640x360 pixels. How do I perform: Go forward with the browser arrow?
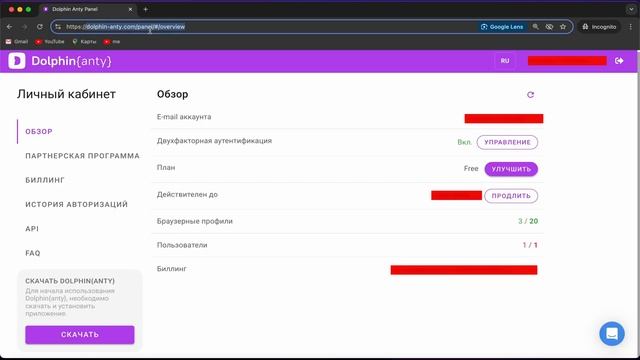point(24,27)
